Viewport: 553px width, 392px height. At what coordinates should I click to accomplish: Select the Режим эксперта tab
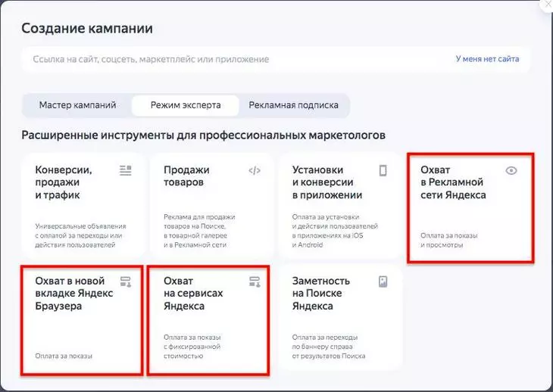[x=186, y=105]
